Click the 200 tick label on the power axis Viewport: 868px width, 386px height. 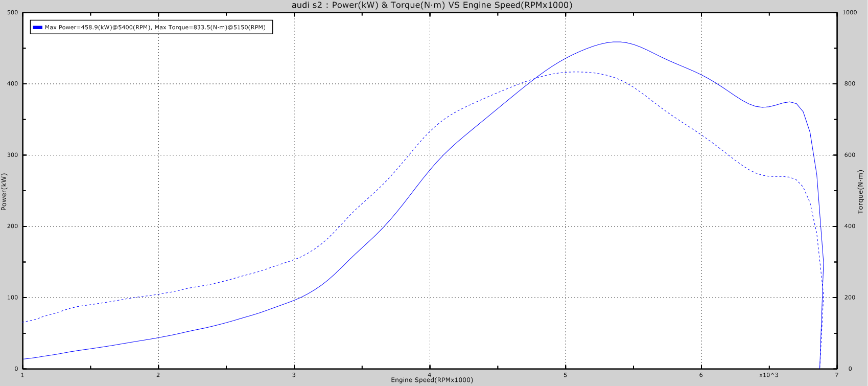pyautogui.click(x=13, y=226)
